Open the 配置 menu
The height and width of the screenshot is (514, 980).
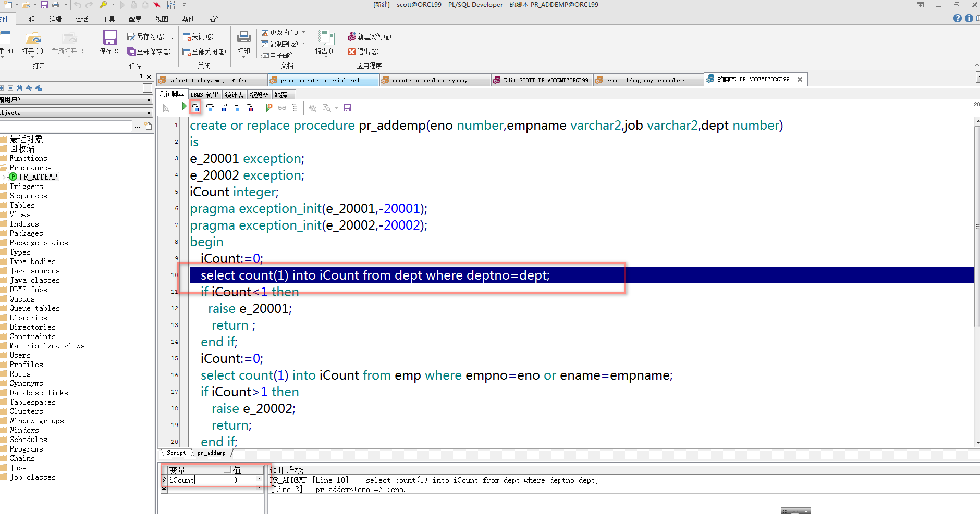135,19
